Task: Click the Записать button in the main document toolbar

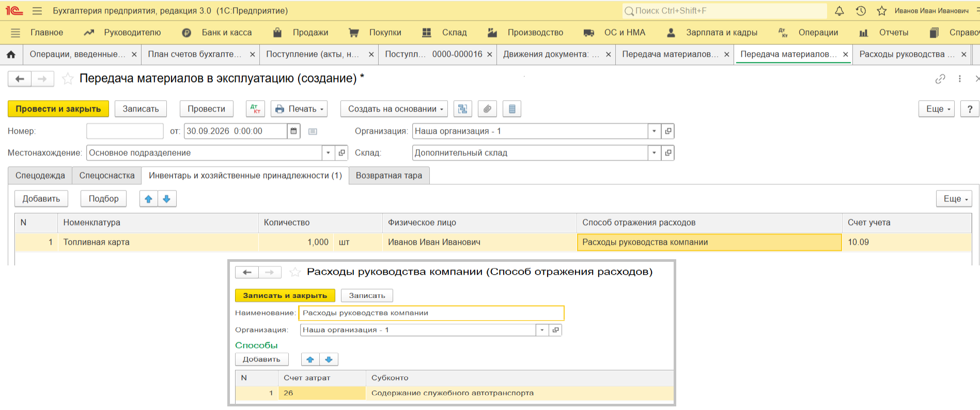Action: pos(141,109)
